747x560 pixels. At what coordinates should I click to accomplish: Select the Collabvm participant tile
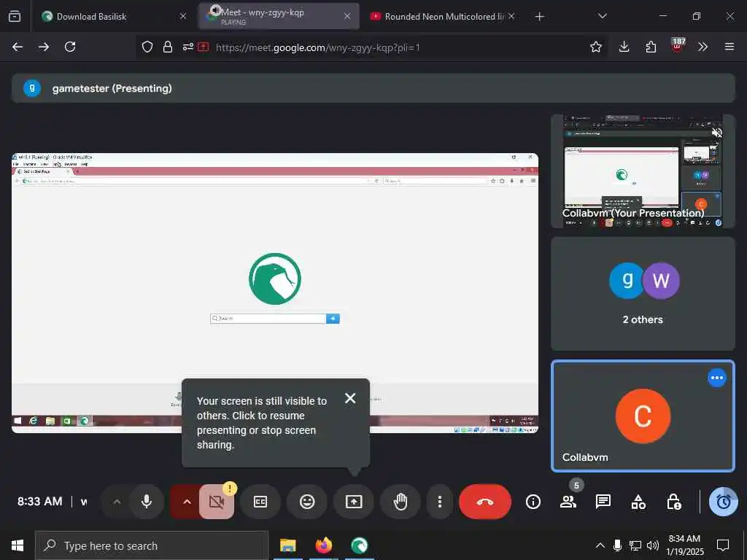pos(643,416)
